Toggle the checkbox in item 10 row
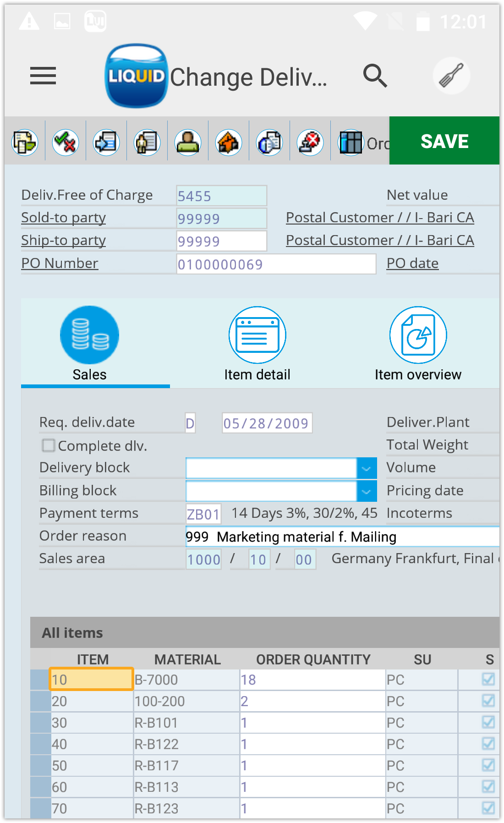This screenshot has width=504, height=823. (488, 680)
